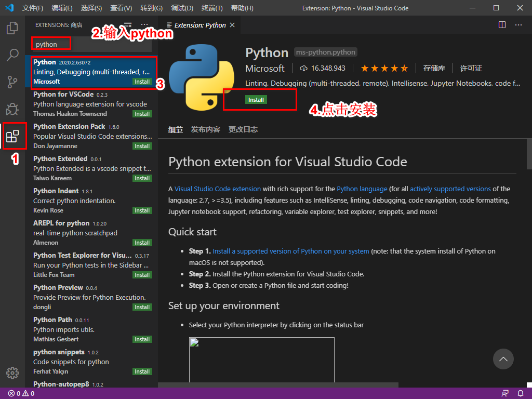Open the Source Control view
Viewport: 532px width, 399px height.
pos(12,82)
